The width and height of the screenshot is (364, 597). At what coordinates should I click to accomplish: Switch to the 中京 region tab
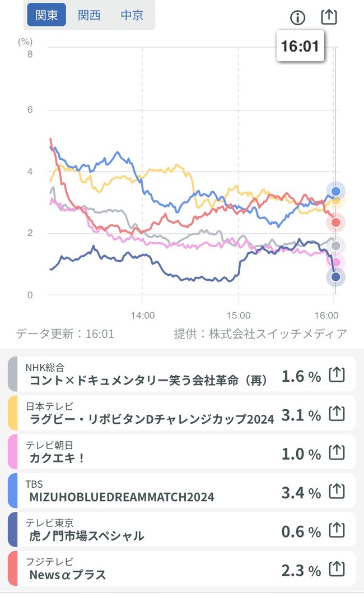pos(132,15)
